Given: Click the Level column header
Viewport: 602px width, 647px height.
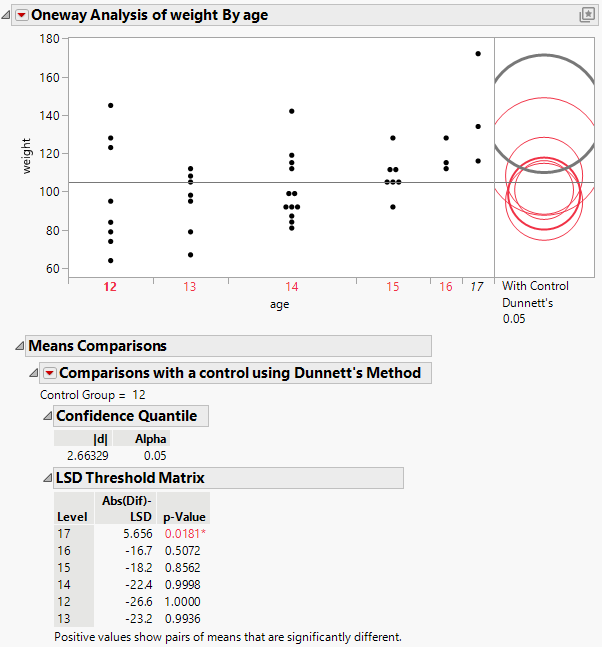Looking at the screenshot, I should (x=73, y=516).
